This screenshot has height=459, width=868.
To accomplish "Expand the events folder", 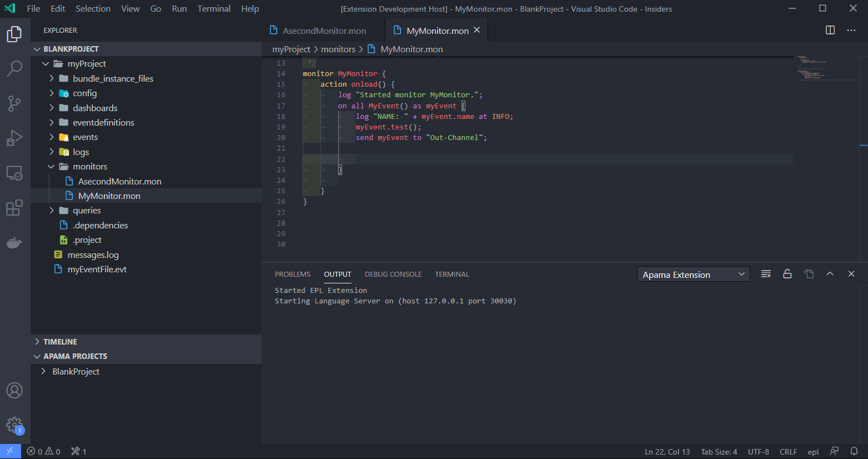I will point(146,137).
